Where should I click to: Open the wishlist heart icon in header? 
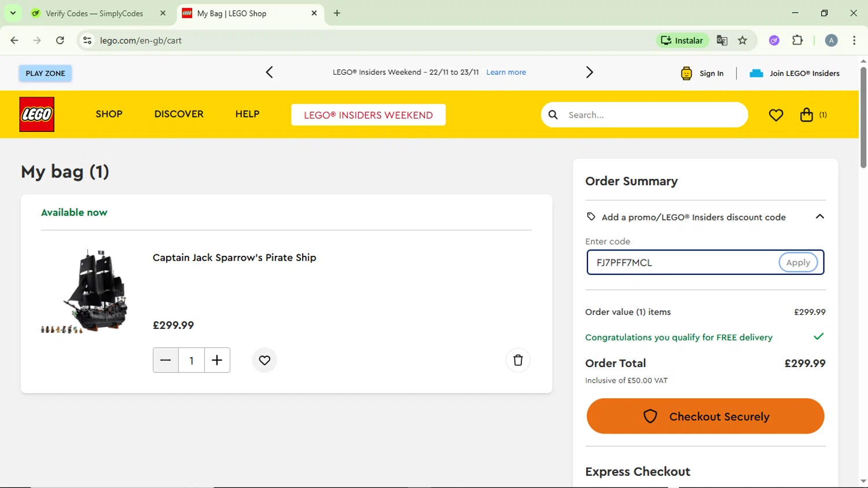tap(776, 115)
